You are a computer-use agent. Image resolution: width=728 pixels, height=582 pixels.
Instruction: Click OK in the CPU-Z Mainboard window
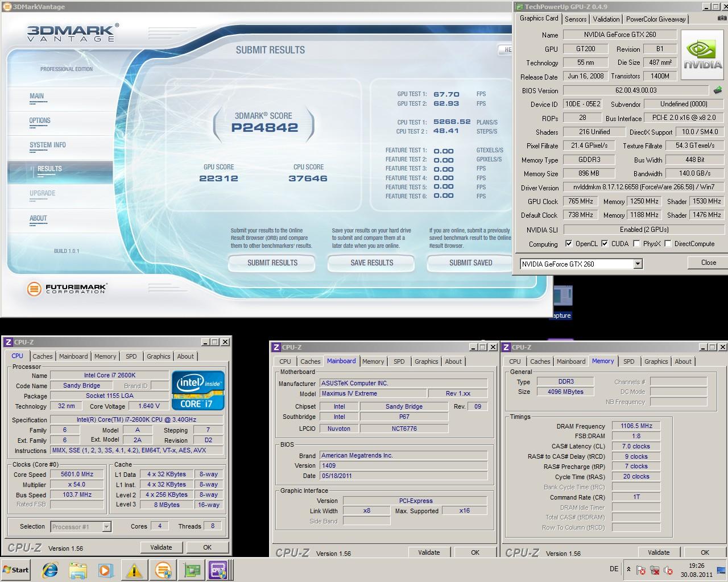(475, 552)
